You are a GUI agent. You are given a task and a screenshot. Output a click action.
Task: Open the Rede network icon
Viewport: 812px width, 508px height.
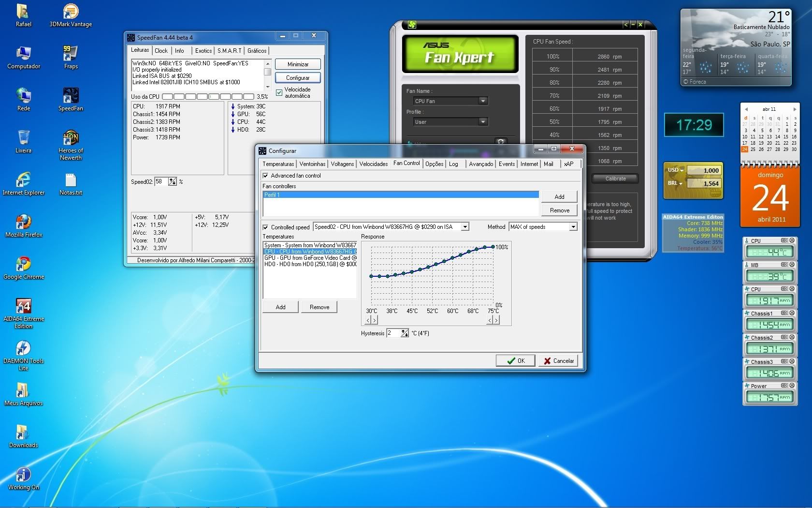point(23,100)
